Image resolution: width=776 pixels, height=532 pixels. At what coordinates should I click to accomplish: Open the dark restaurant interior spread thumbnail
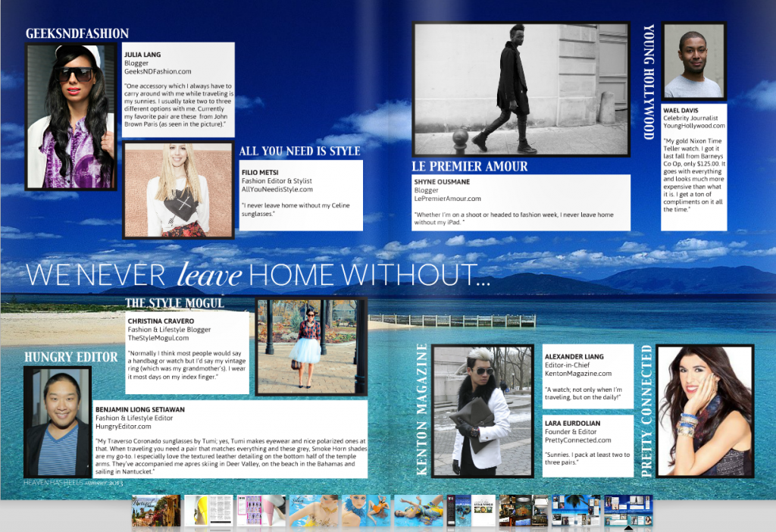click(522, 511)
